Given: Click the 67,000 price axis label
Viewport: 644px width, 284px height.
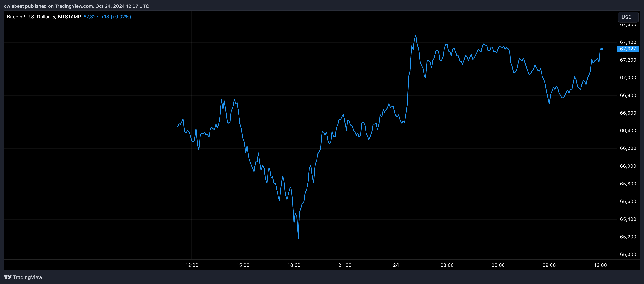Looking at the screenshot, I should point(628,78).
